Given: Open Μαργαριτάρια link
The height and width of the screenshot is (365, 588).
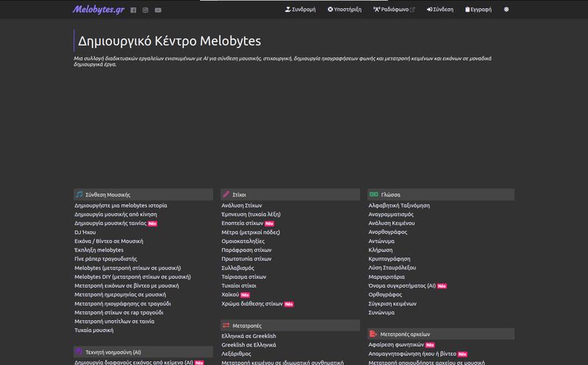Looking at the screenshot, I should click(x=387, y=277).
